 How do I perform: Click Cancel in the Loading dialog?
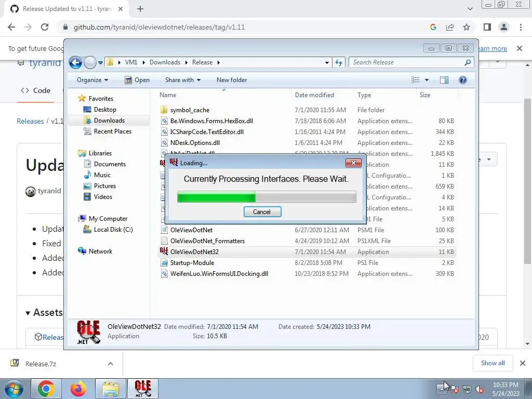click(262, 212)
